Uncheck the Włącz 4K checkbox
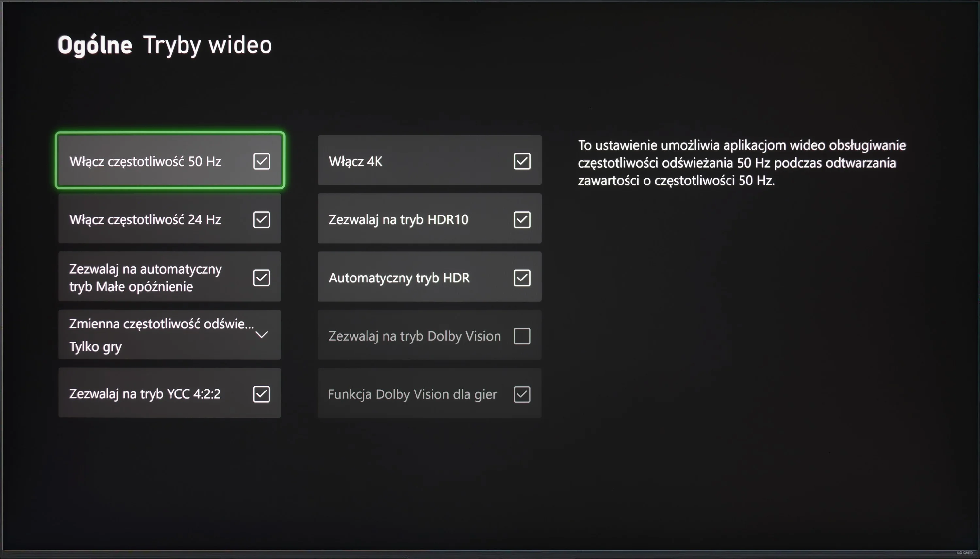 [522, 161]
